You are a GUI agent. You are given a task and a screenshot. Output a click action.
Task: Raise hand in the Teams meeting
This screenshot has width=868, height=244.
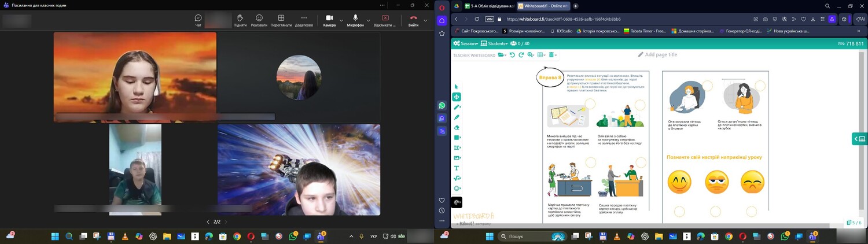point(240,20)
